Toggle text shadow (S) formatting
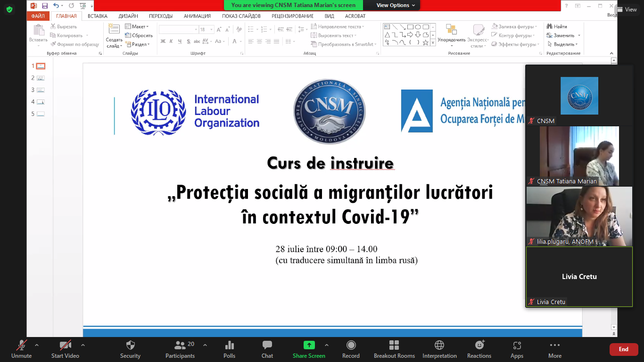The height and width of the screenshot is (362, 644). point(189,41)
